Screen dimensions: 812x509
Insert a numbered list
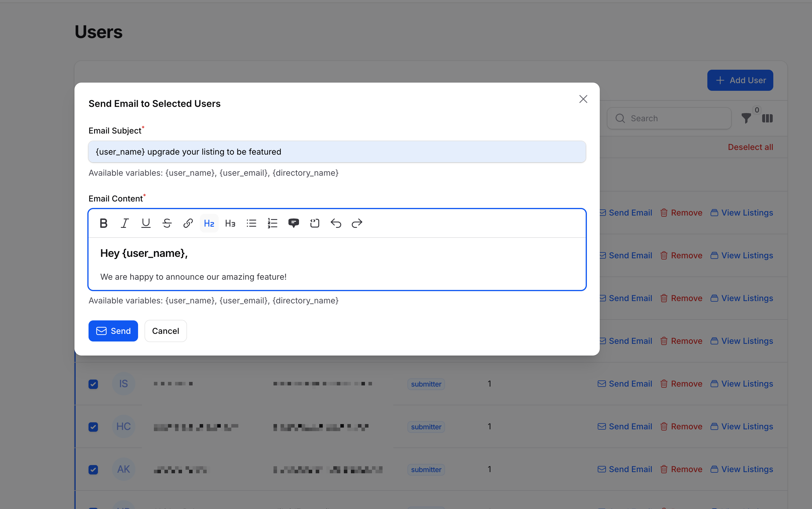point(272,223)
